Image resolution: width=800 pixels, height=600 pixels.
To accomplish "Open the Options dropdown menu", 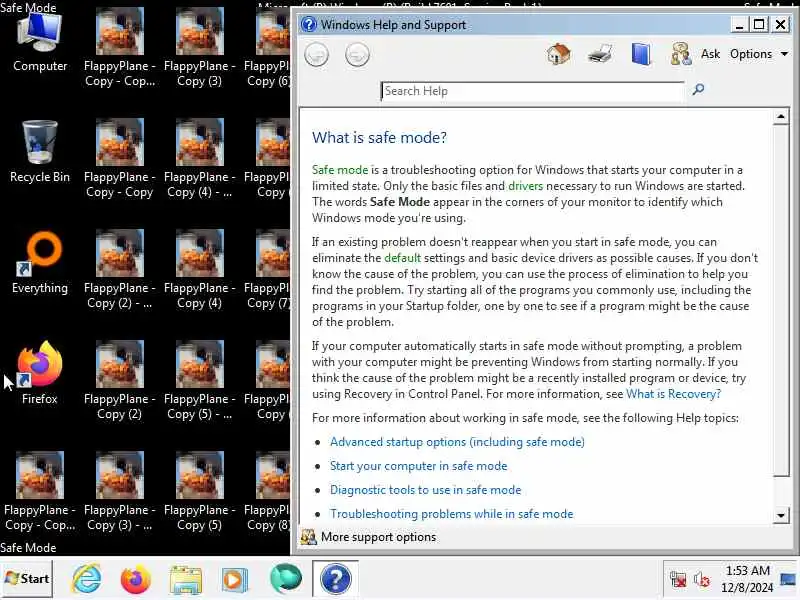I will (x=758, y=54).
